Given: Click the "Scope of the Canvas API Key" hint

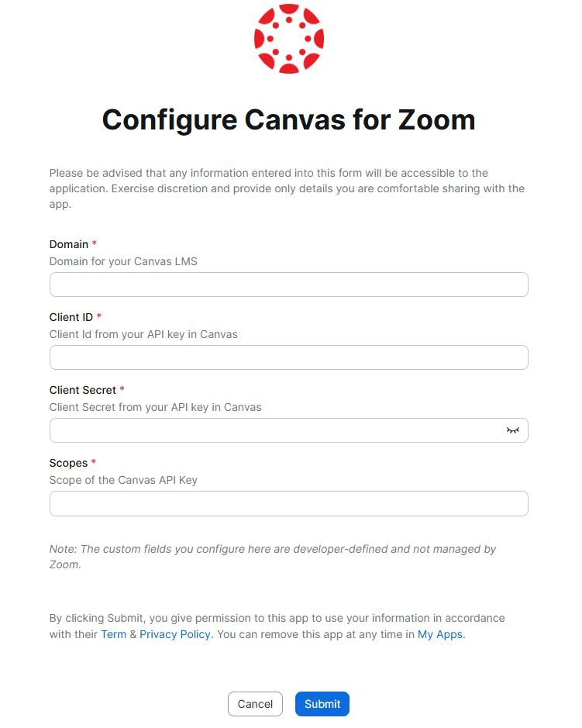Looking at the screenshot, I should point(123,480).
